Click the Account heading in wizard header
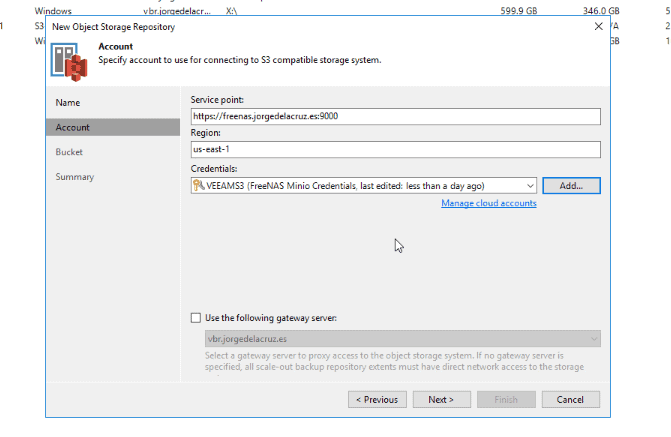The width and height of the screenshot is (671, 437). click(116, 46)
